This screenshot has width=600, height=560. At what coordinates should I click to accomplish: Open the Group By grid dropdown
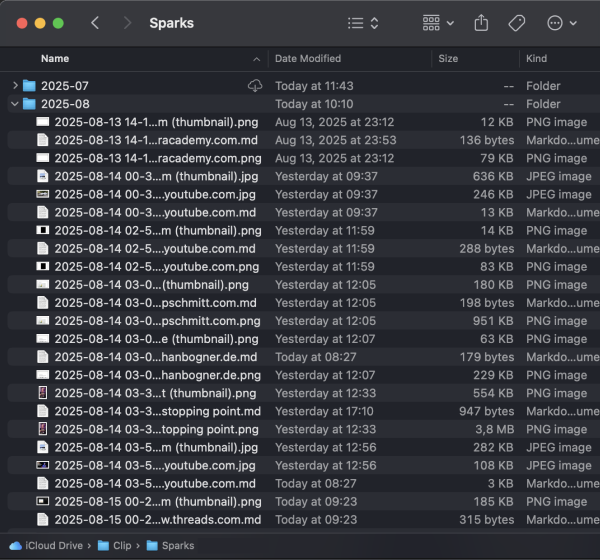pos(438,23)
